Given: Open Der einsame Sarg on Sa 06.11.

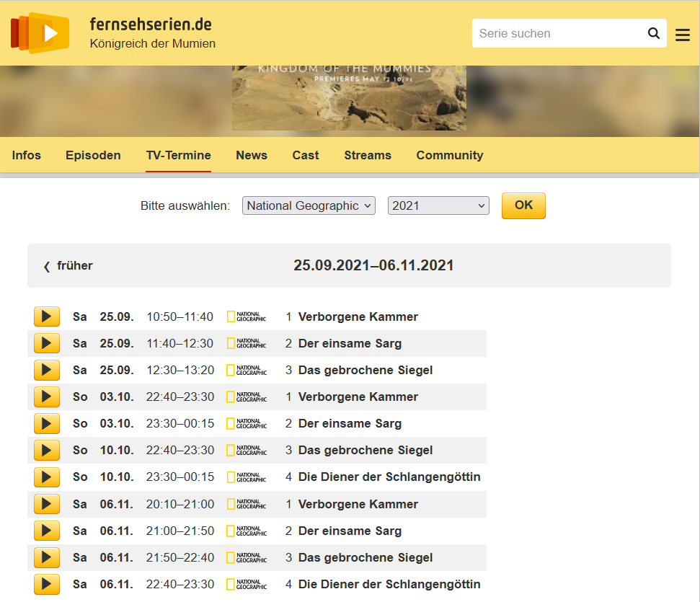Looking at the screenshot, I should click(x=350, y=531).
